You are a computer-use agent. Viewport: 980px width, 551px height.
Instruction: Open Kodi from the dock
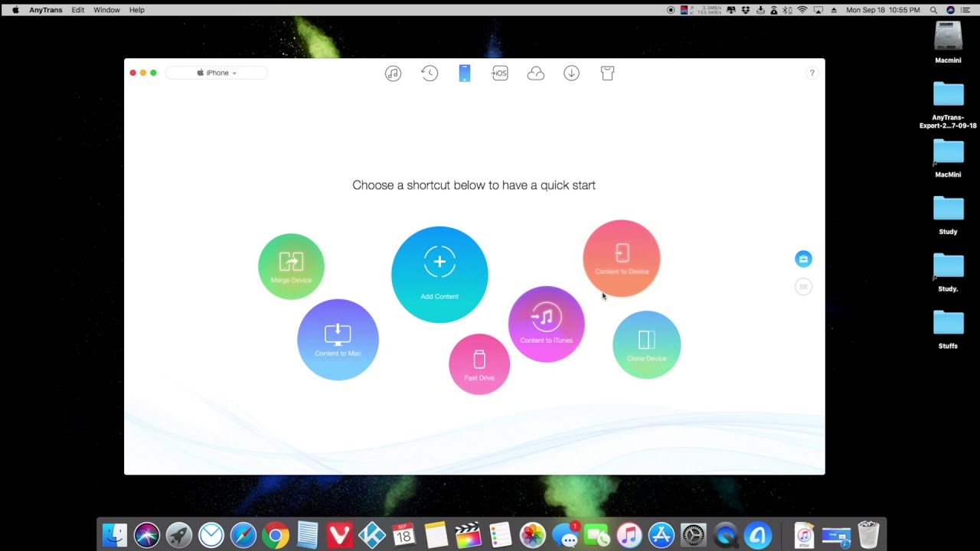coord(372,535)
